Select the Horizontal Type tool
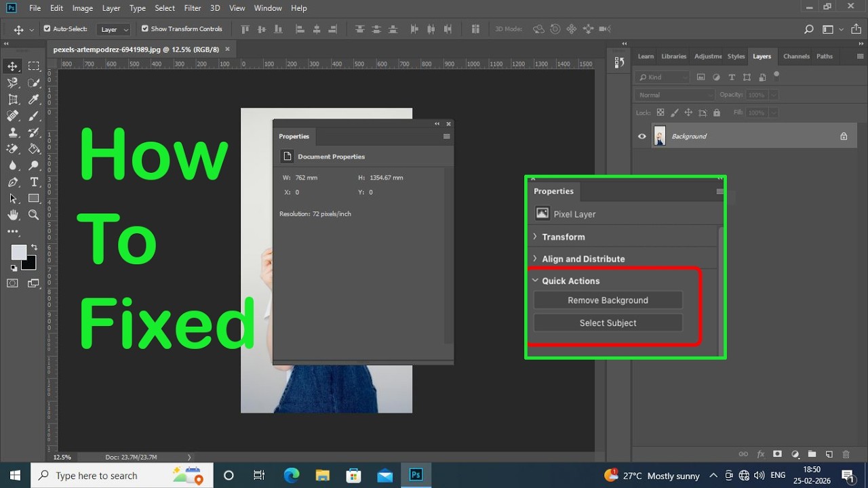This screenshot has height=488, width=868. [x=34, y=182]
